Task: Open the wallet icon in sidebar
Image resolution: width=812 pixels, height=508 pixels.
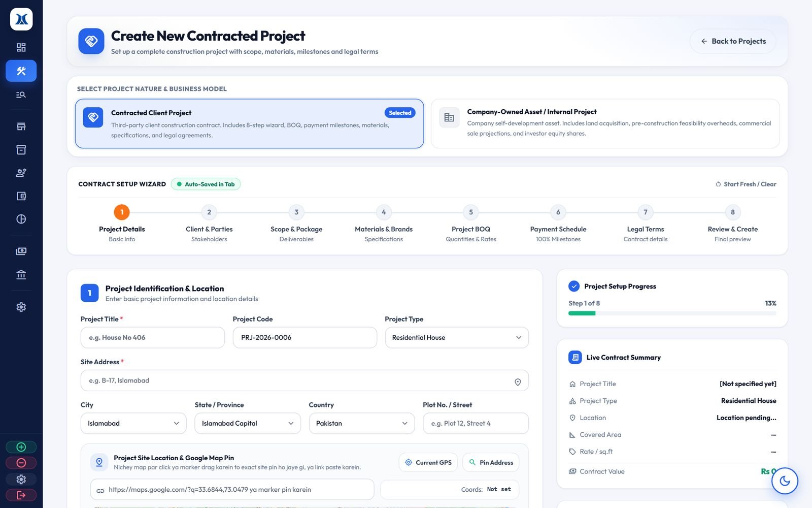Action: (x=21, y=196)
